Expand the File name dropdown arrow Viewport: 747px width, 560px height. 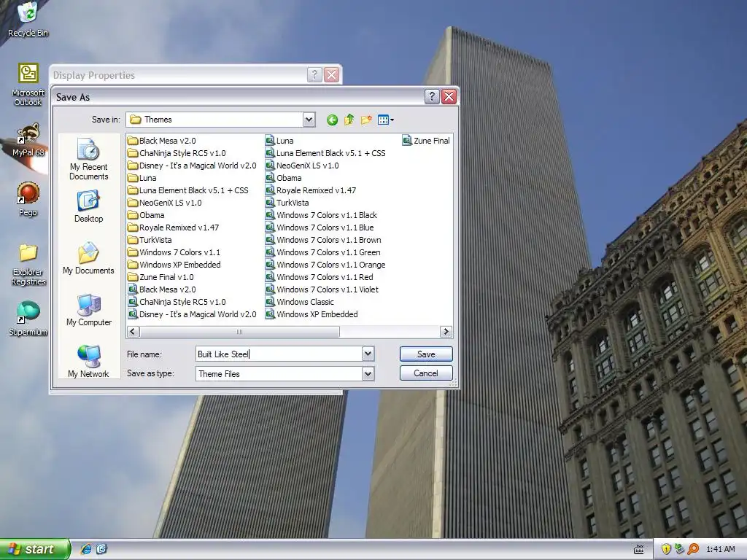[368, 354]
